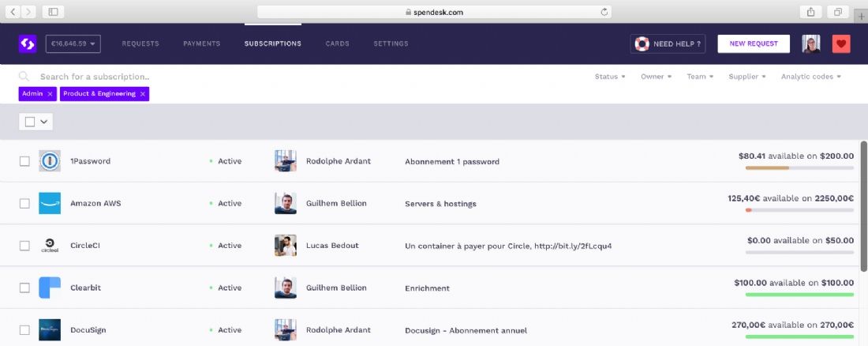The image size is (868, 346).
Task: Click the Safari address bar
Action: pos(435,12)
